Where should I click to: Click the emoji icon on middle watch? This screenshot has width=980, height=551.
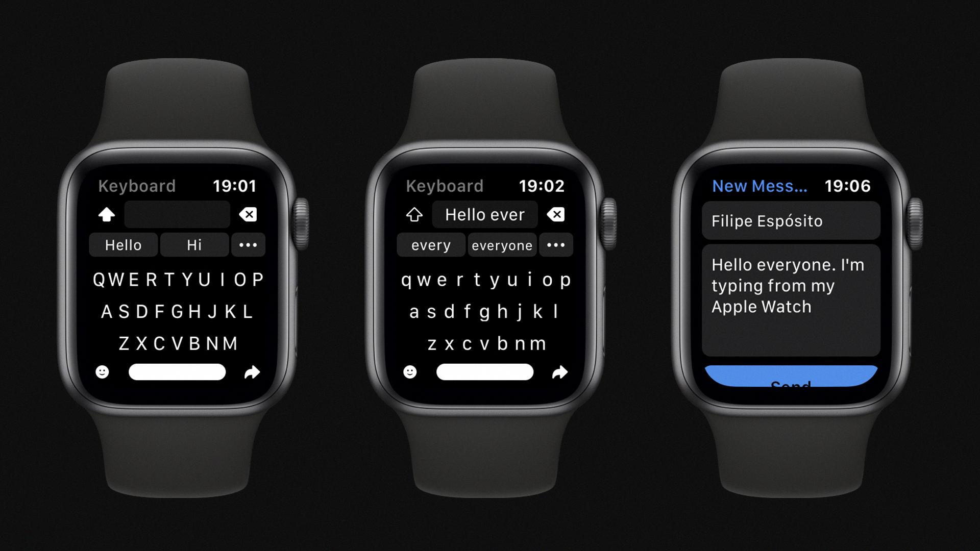410,373
